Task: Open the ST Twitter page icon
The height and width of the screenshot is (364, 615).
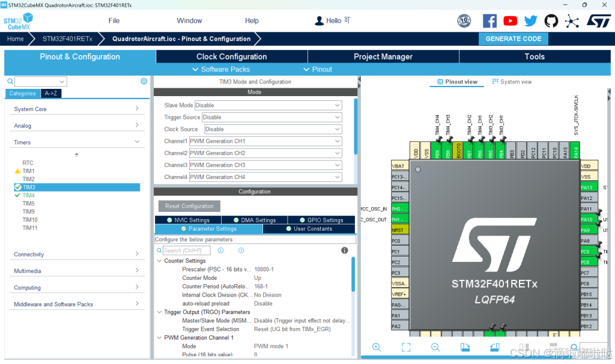Action: point(531,21)
